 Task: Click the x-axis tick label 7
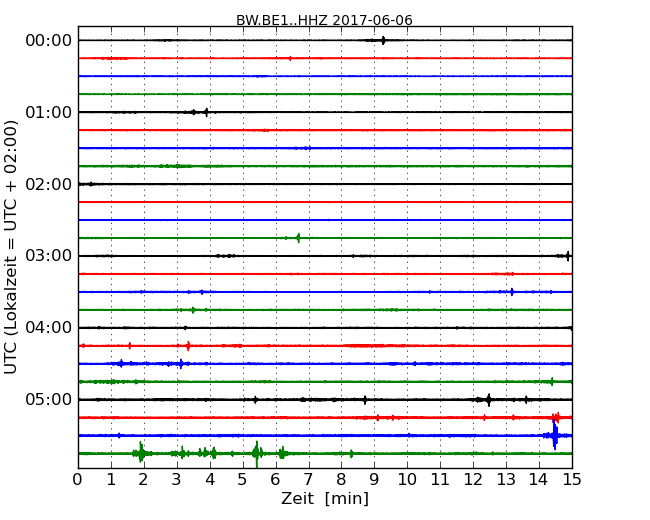(308, 479)
